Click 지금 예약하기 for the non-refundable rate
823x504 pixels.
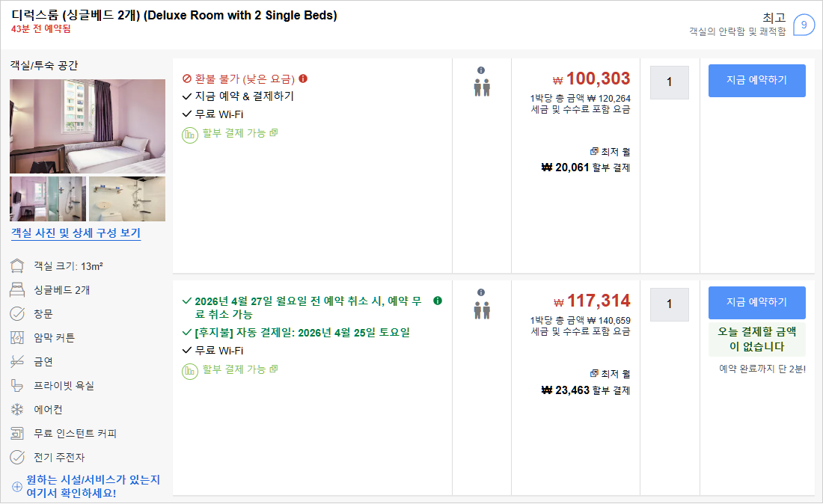click(756, 81)
